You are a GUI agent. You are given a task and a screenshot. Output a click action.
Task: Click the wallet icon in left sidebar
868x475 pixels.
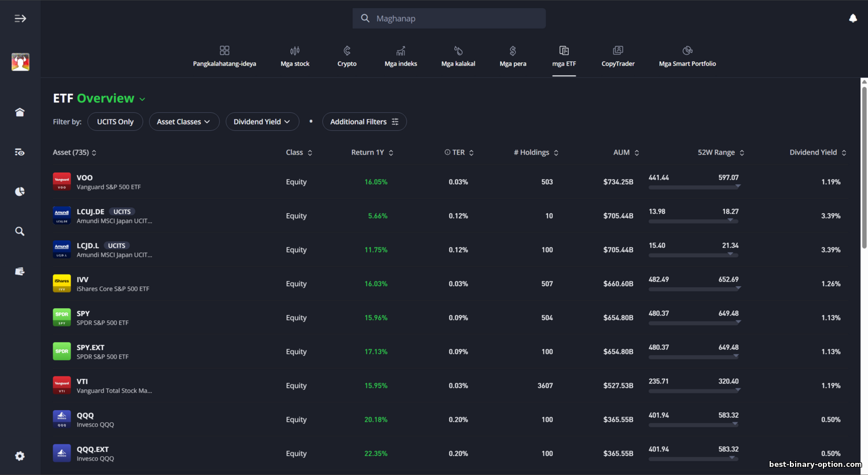(x=20, y=271)
